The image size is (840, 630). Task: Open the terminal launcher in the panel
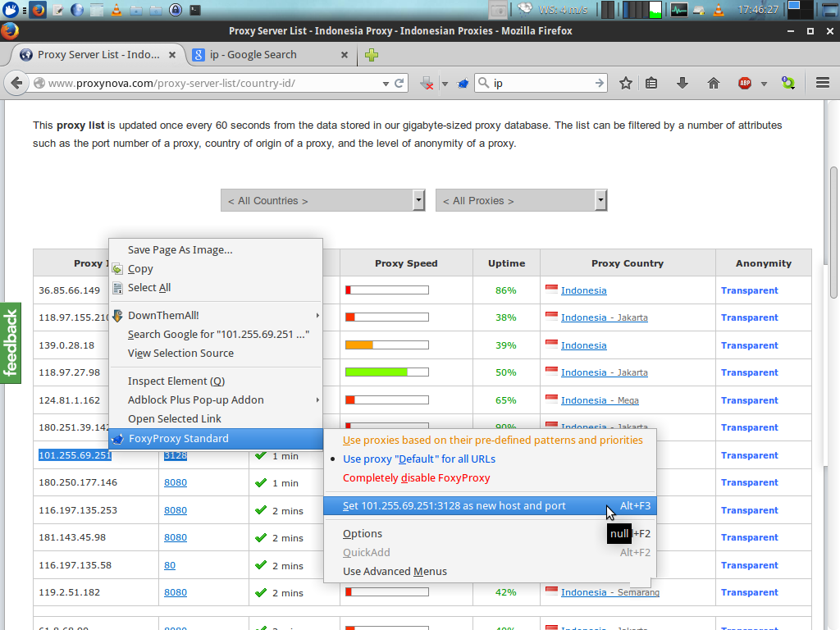195,10
